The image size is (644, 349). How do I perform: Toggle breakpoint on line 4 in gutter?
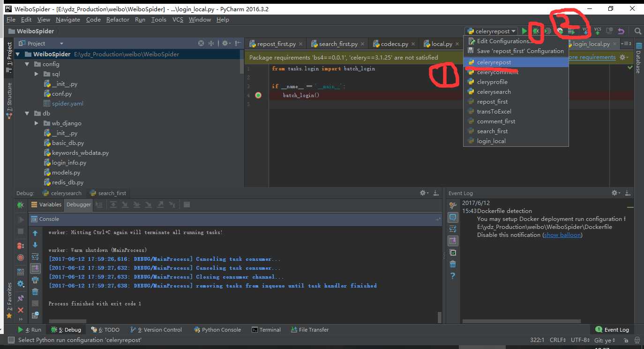pyautogui.click(x=258, y=95)
